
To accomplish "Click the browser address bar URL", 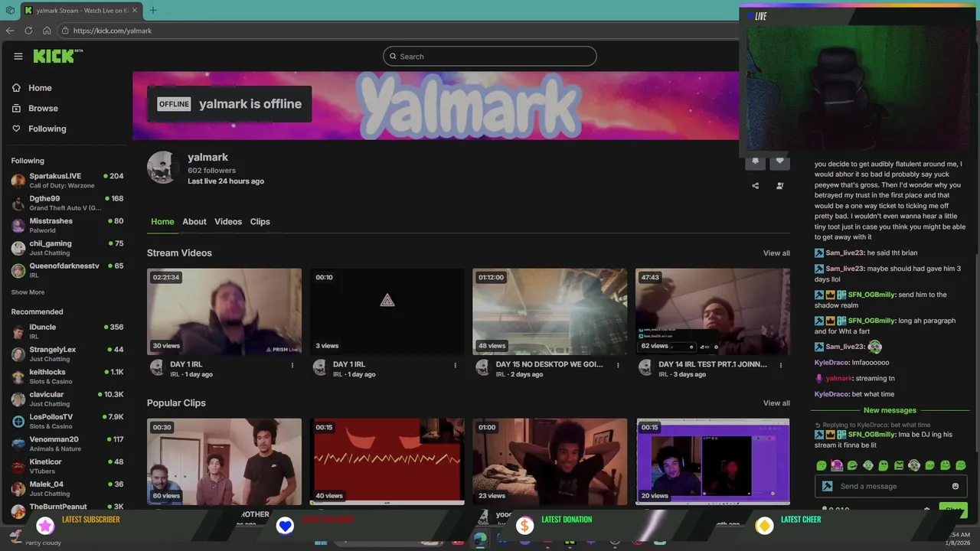I will (113, 31).
